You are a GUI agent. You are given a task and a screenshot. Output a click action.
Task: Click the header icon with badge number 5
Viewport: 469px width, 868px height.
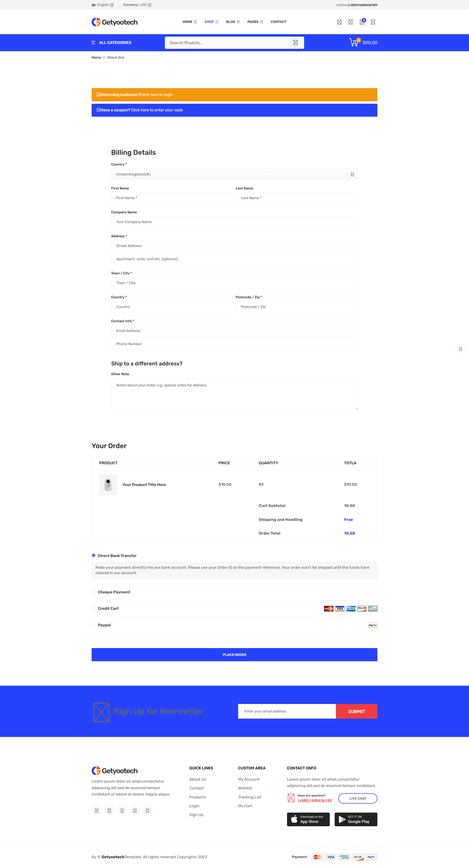(362, 22)
